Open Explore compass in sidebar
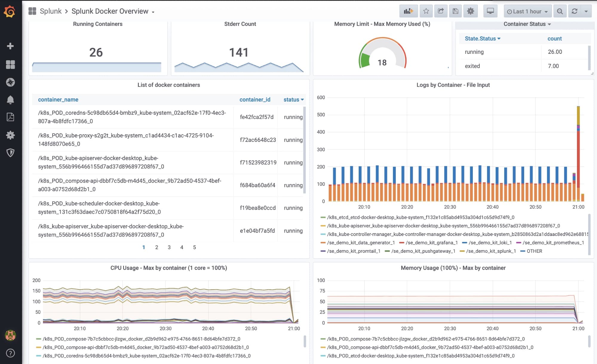This screenshot has width=597, height=364. [x=10, y=82]
